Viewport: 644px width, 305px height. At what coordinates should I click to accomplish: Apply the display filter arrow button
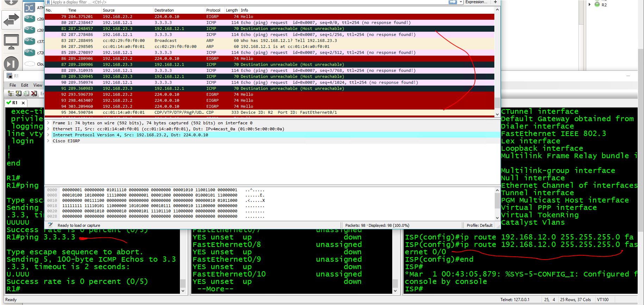[x=452, y=2]
